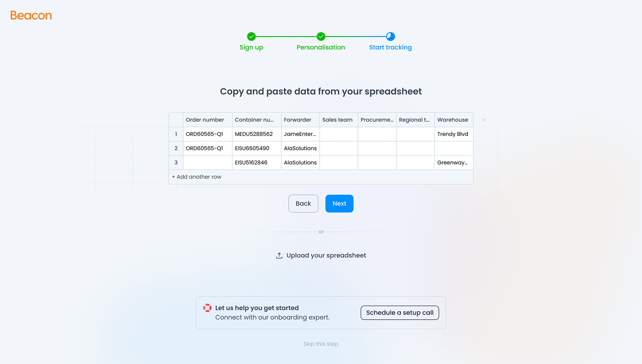This screenshot has width=642, height=364.
Task: Click the lifebuoy help icon
Action: click(207, 308)
